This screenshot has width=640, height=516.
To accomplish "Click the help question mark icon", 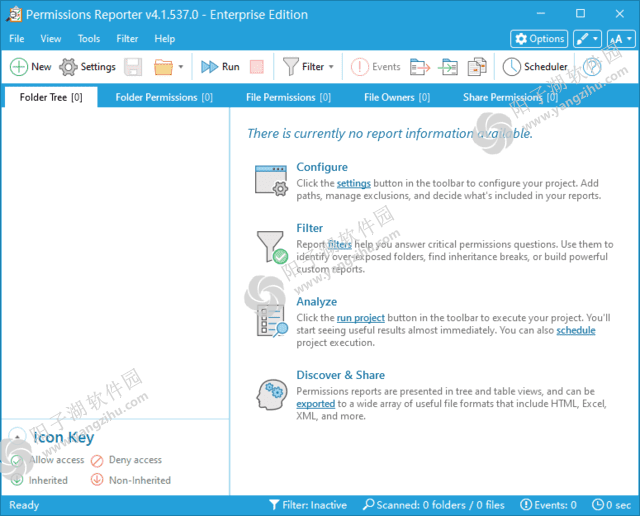I will tap(592, 67).
